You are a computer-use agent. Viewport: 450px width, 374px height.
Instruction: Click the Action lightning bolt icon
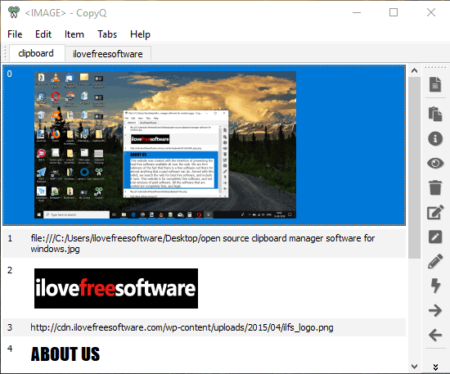(x=435, y=286)
